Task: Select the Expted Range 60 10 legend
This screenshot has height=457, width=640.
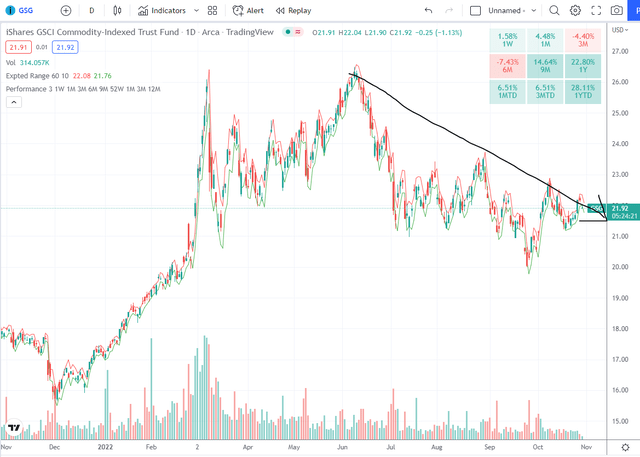Action: click(58, 76)
